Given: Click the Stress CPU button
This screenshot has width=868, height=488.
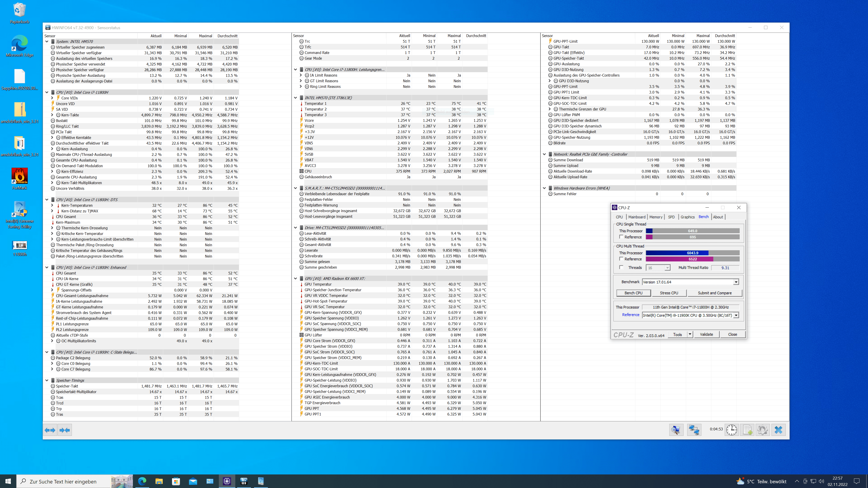Looking at the screenshot, I should click(669, 293).
